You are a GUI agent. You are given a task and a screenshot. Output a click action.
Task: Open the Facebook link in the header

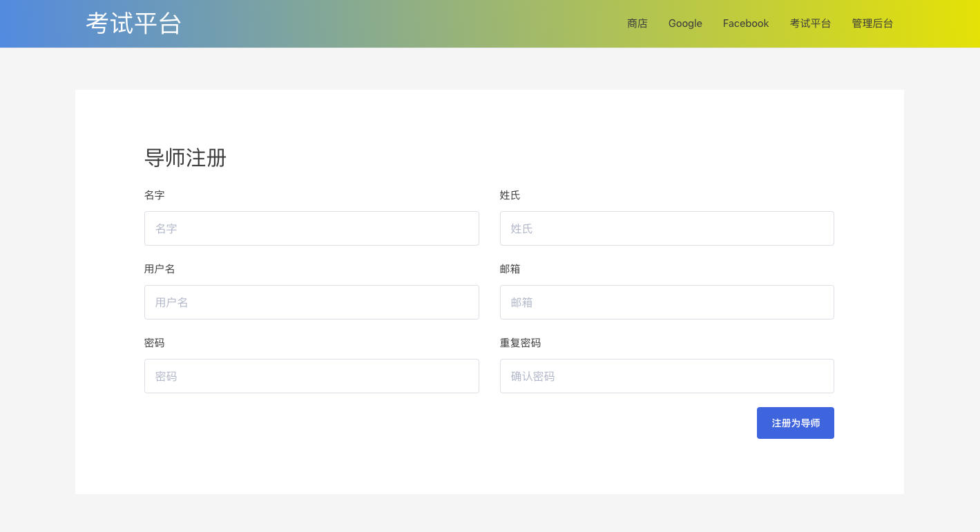coord(745,23)
